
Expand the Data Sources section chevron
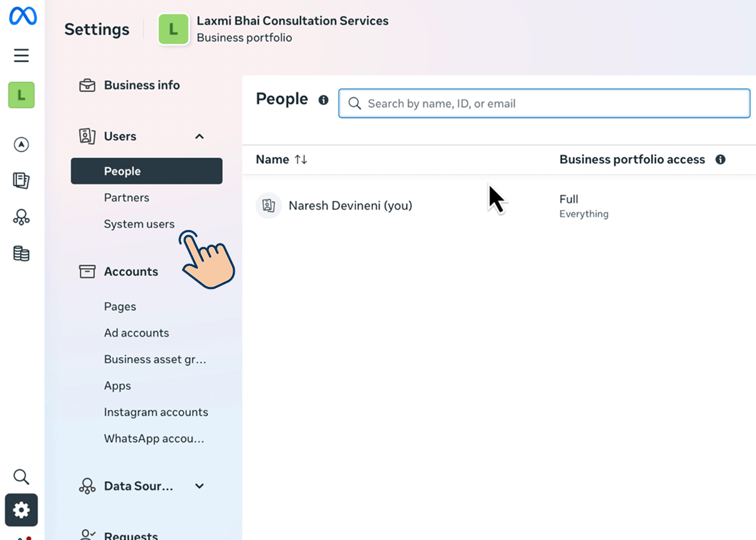199,486
